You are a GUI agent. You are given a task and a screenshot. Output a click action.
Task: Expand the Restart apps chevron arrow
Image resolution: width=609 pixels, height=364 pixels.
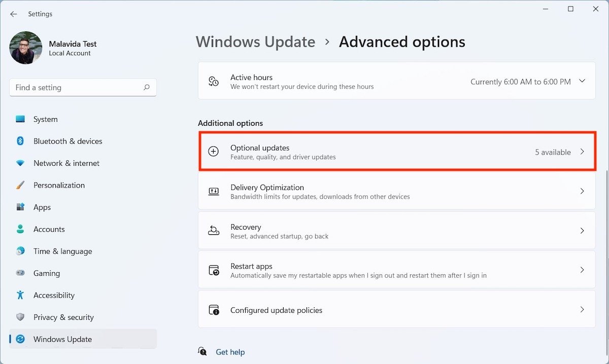tap(582, 270)
